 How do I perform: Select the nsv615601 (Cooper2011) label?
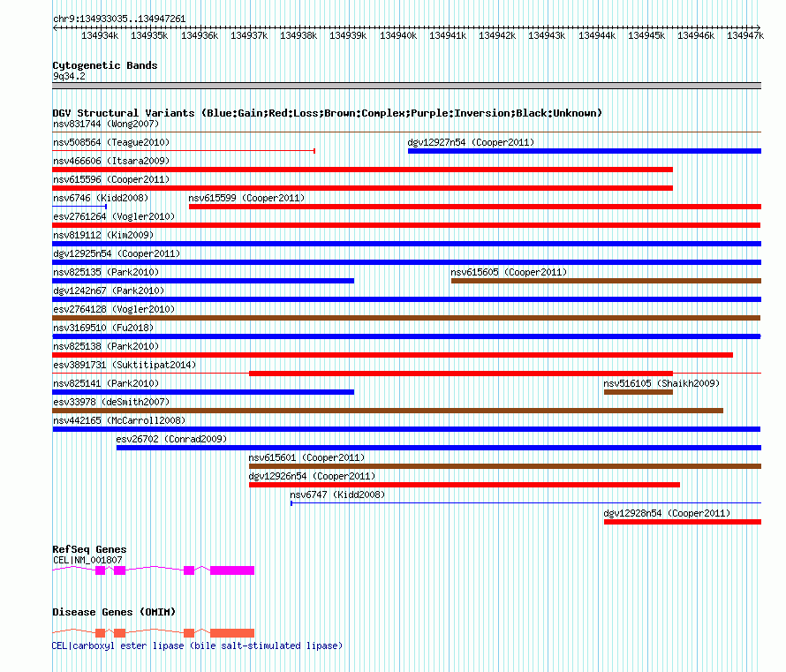click(306, 457)
